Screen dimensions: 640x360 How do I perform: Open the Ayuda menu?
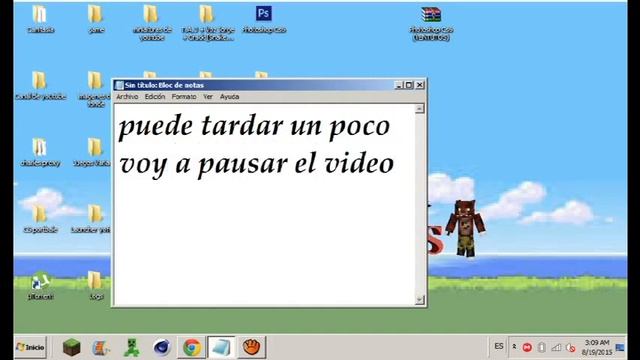229,97
